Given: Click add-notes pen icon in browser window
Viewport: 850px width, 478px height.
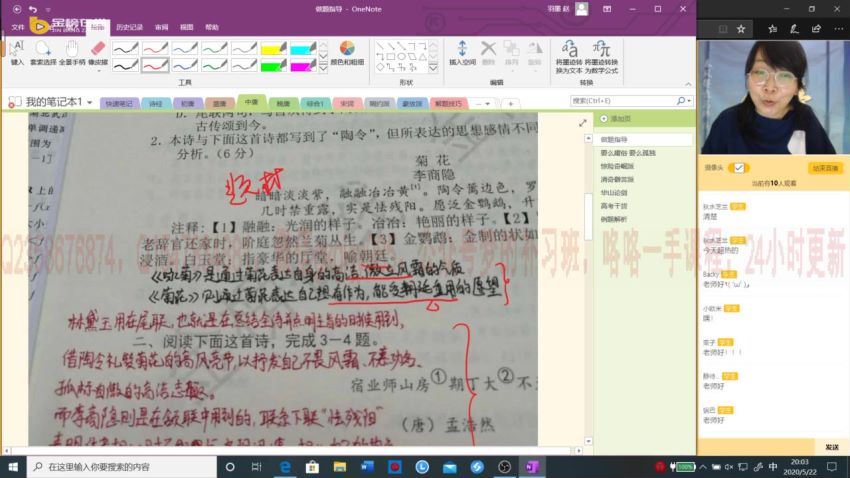Looking at the screenshot, I should [794, 29].
